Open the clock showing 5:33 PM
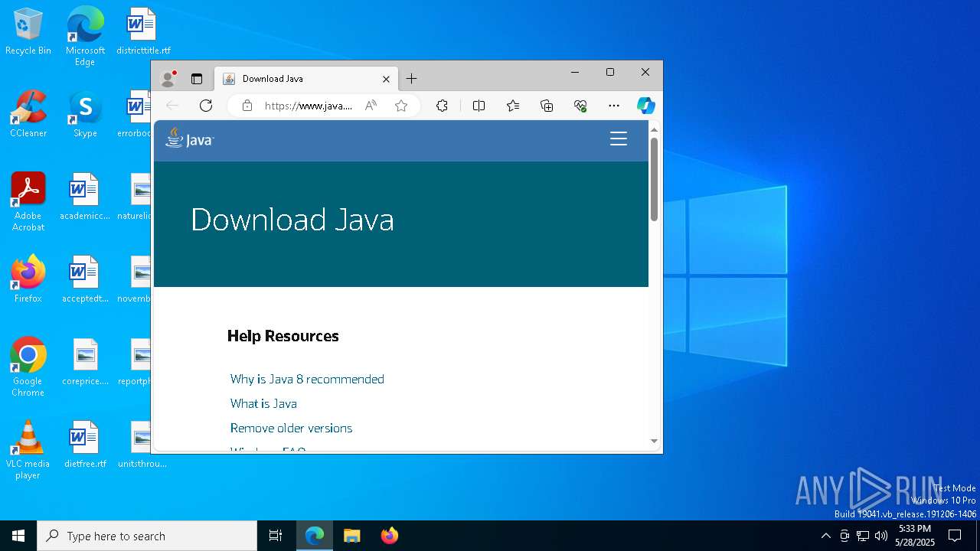 pos(915,536)
